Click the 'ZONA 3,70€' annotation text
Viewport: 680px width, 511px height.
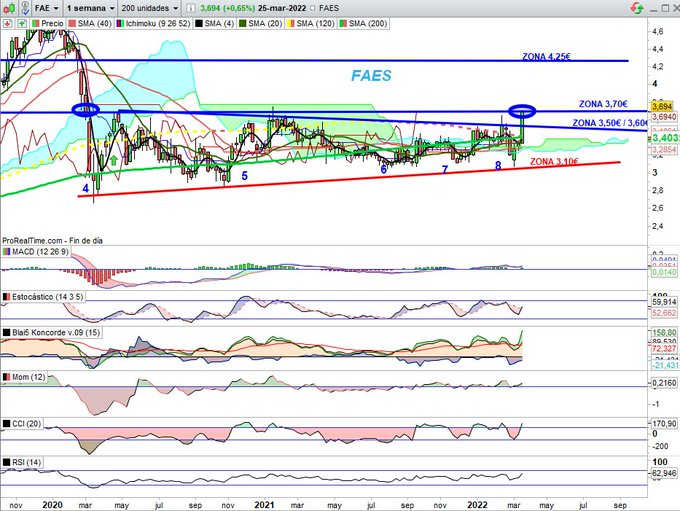(x=603, y=104)
